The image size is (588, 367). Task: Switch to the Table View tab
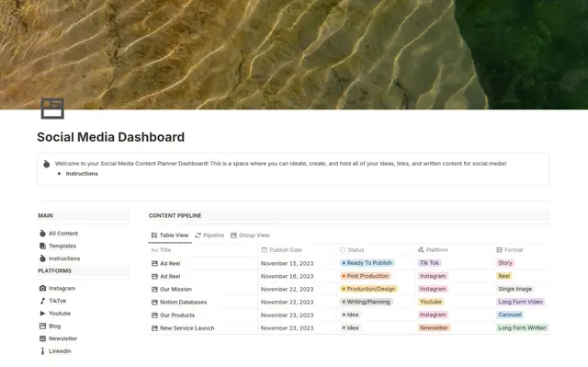coord(170,235)
